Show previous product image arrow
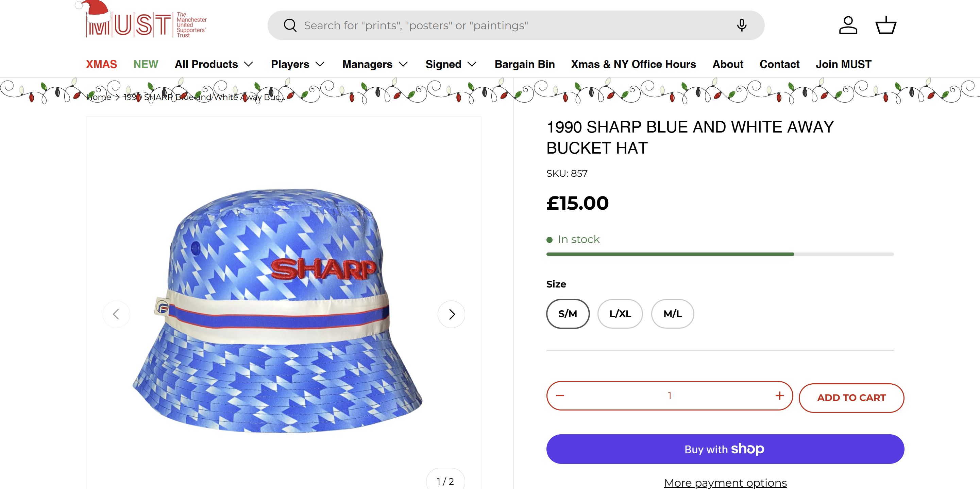The width and height of the screenshot is (980, 489). pos(116,314)
